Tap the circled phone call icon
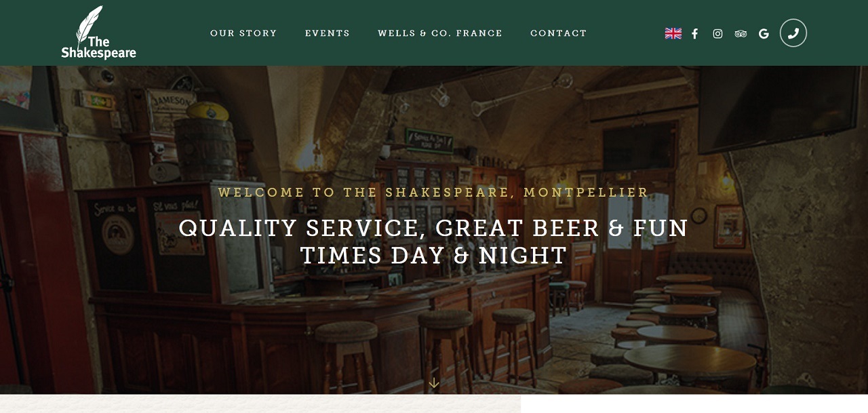This screenshot has width=868, height=413. pyautogui.click(x=793, y=33)
